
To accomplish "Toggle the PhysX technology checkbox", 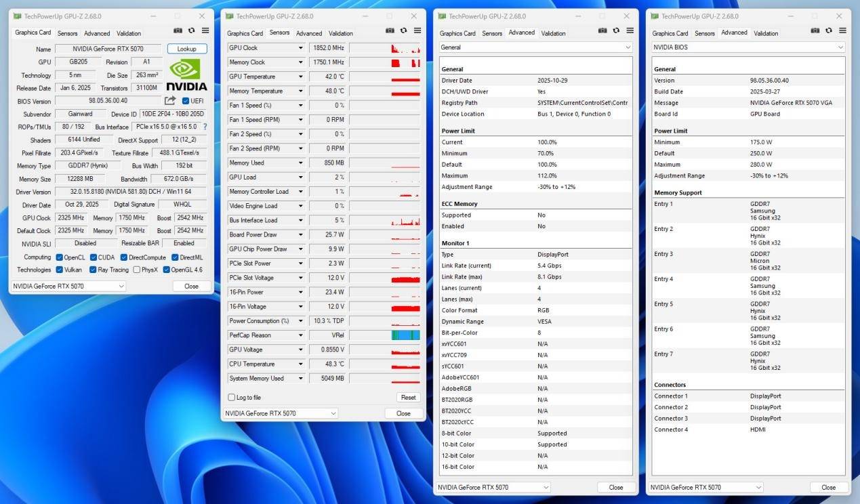I will [137, 270].
